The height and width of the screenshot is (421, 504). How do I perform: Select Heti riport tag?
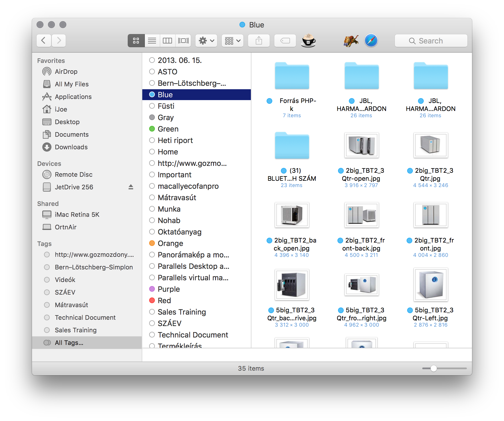pyautogui.click(x=197, y=140)
